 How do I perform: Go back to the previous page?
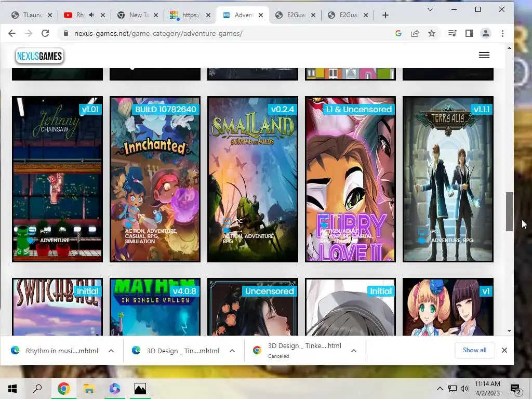[x=12, y=33]
